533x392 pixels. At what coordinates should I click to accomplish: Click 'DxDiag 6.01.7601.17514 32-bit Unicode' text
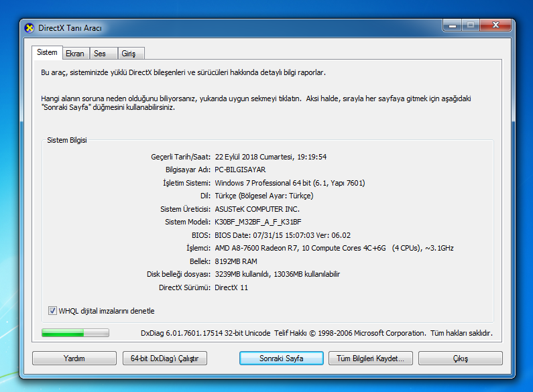[206, 333]
